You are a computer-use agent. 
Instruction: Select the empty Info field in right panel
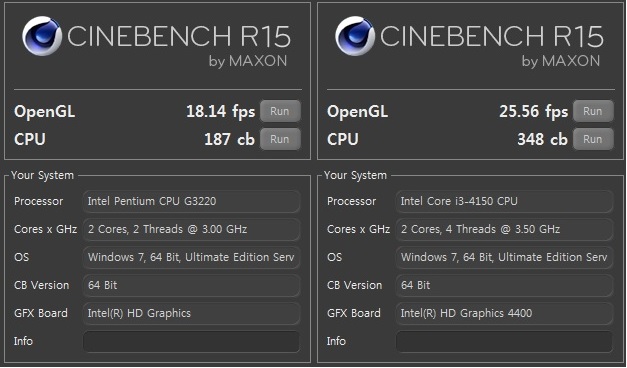click(505, 341)
